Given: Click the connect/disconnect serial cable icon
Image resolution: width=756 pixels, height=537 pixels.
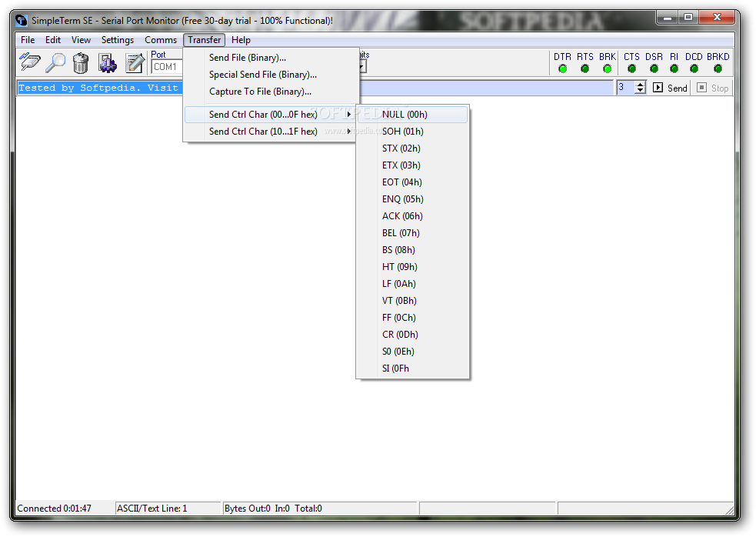Looking at the screenshot, I should coord(30,63).
